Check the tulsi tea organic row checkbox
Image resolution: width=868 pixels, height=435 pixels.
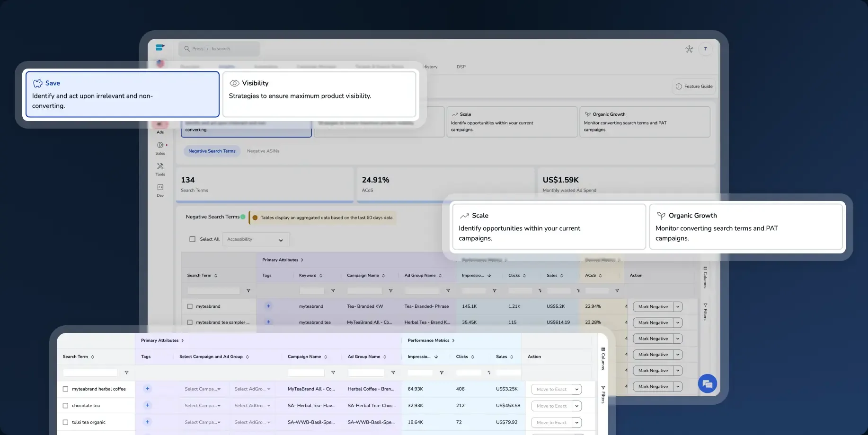(x=66, y=422)
